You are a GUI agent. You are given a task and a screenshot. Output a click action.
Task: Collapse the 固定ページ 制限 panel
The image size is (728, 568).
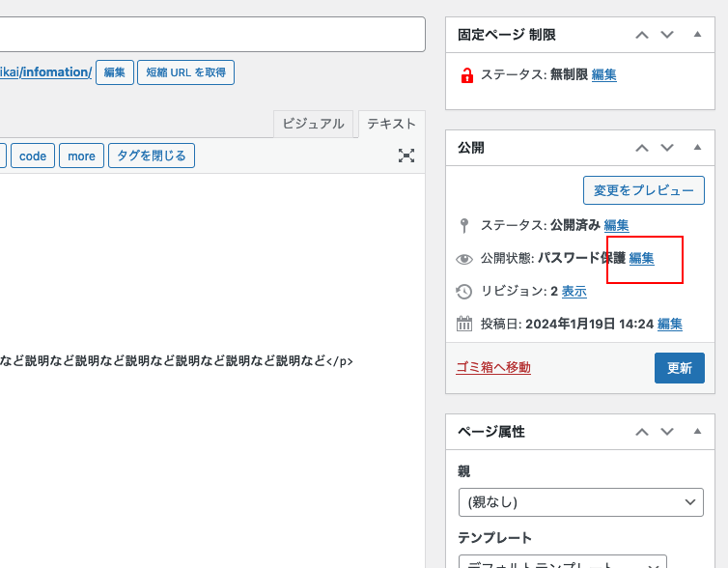(697, 35)
